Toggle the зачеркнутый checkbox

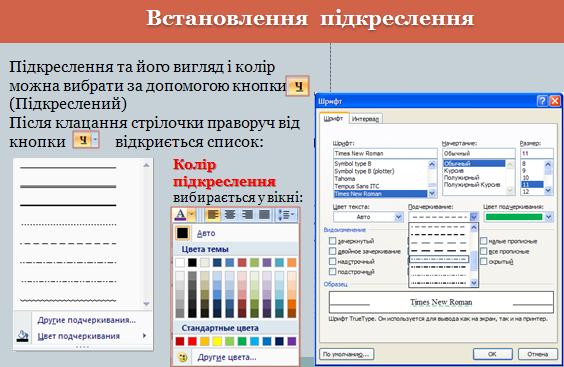(x=333, y=241)
